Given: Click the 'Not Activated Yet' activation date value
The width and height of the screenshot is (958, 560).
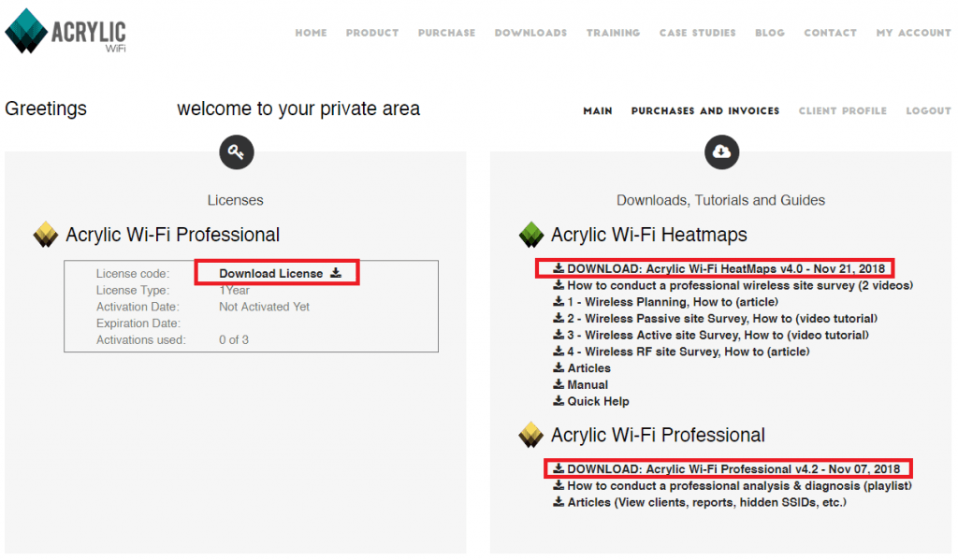Looking at the screenshot, I should 264,307.
